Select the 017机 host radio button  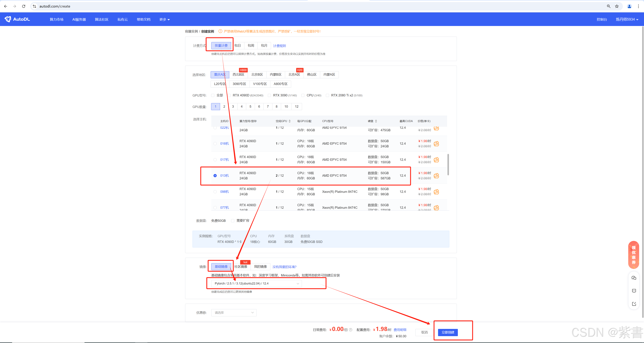tap(215, 160)
